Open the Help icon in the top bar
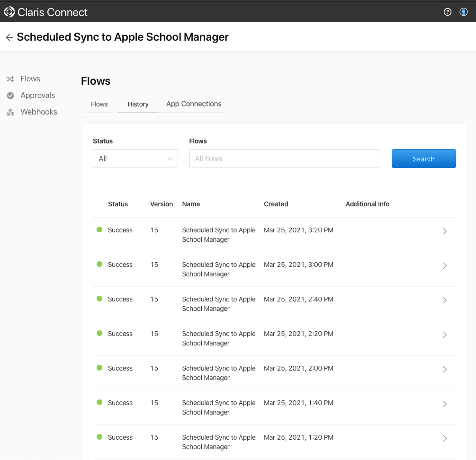Screen dimensions: 476x460 (448, 12)
